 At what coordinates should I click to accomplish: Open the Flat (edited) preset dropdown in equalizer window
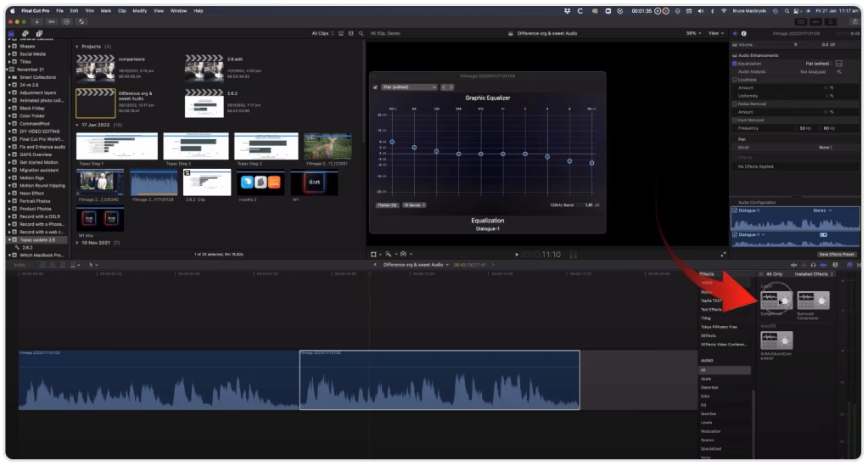[409, 87]
